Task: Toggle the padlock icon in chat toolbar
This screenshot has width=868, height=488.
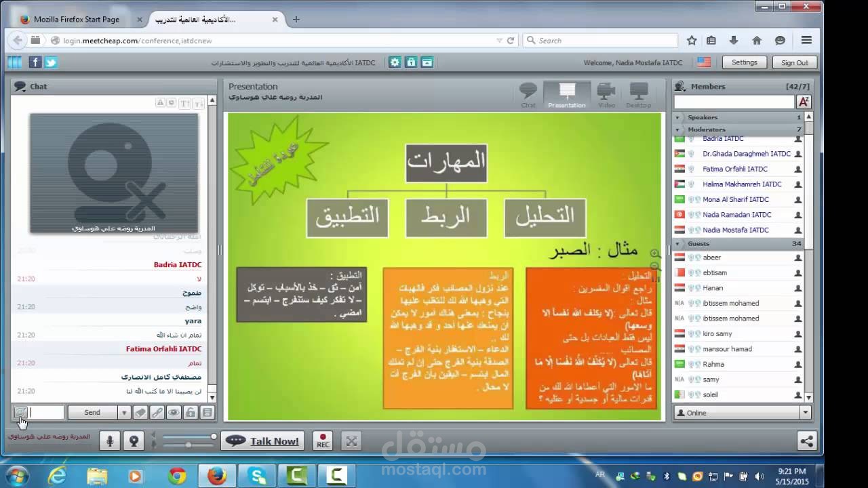Action: (191, 412)
